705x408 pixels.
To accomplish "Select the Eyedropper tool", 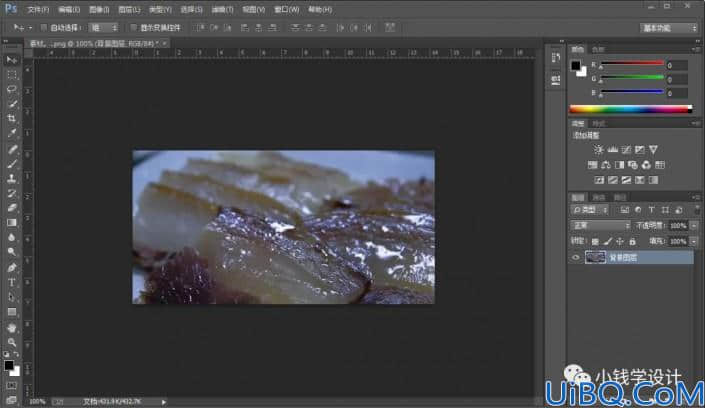I will pos(12,133).
